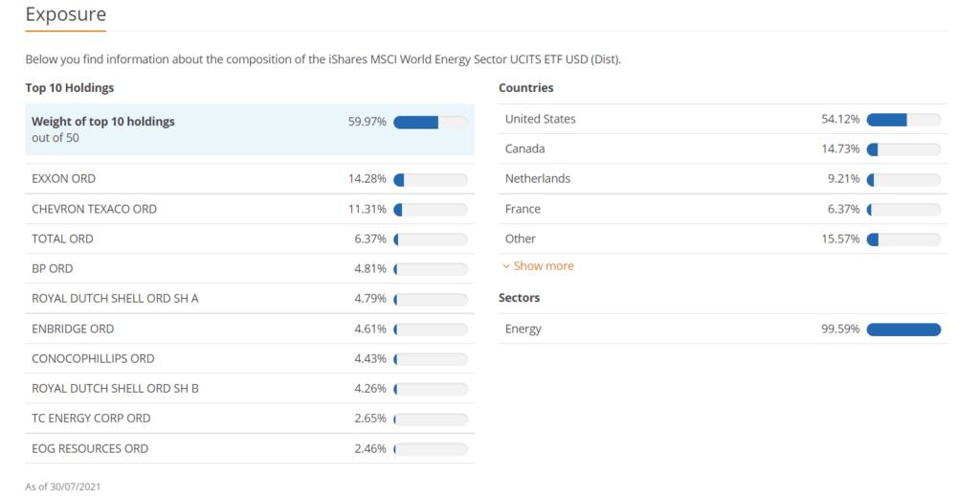Screen dimensions: 980x500
Task: Select ROYAL DUTCH SHELL ORD SH B
Action: pos(250,389)
